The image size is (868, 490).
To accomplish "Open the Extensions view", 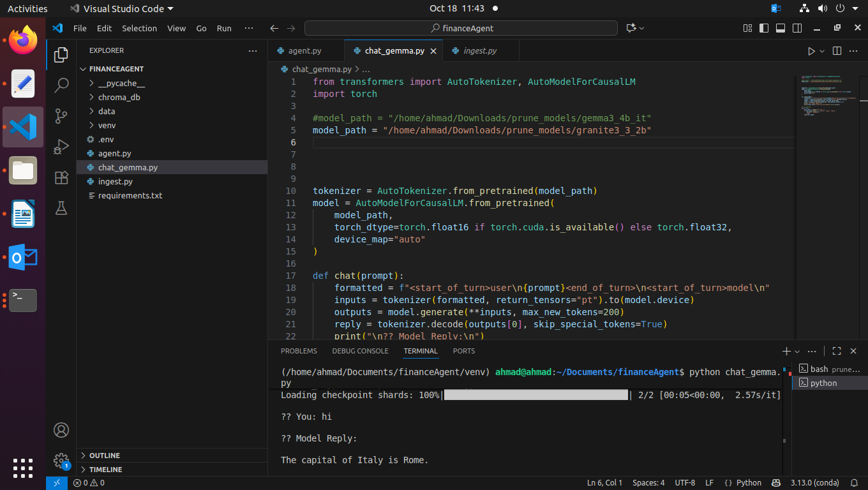I will 61,177.
